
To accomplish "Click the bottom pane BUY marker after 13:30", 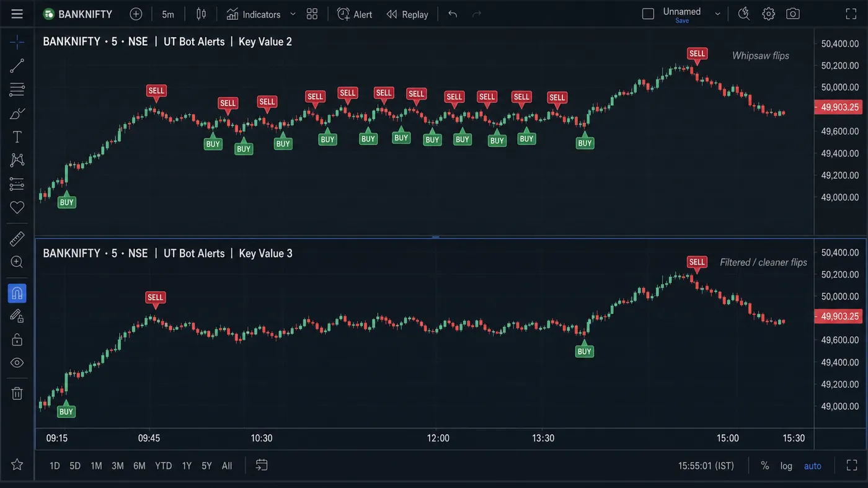I will coord(584,350).
